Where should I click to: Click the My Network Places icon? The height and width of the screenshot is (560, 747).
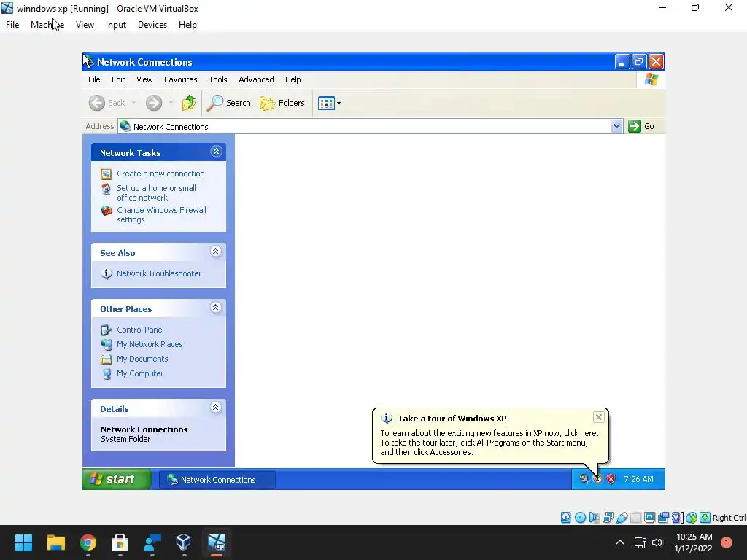(x=107, y=344)
